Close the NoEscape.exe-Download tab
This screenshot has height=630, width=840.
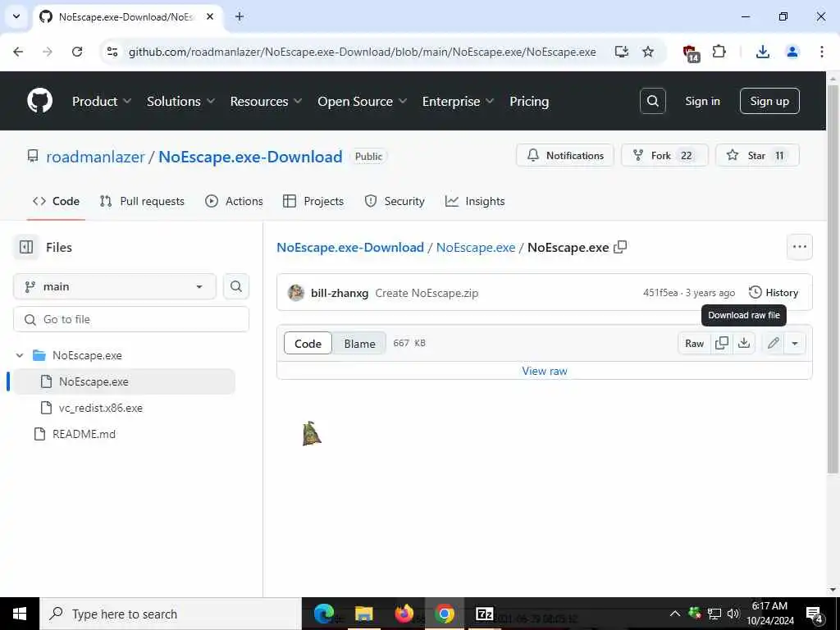[210, 16]
